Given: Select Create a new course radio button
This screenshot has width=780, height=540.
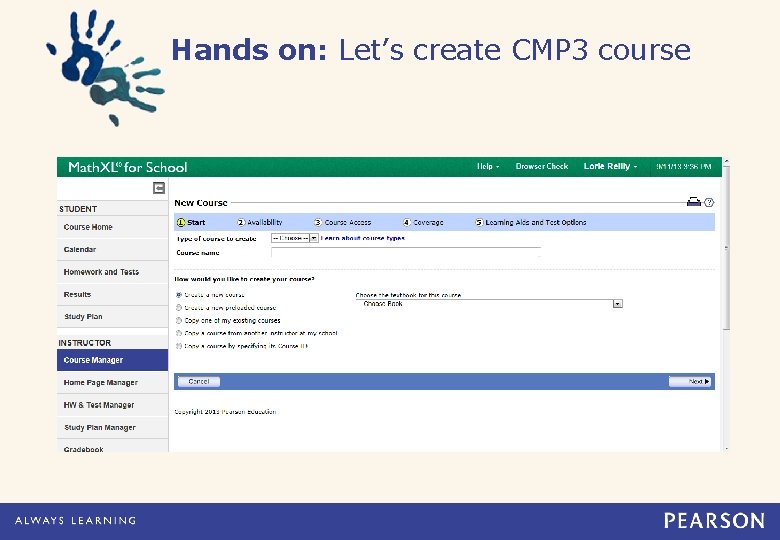Looking at the screenshot, I should click(179, 295).
